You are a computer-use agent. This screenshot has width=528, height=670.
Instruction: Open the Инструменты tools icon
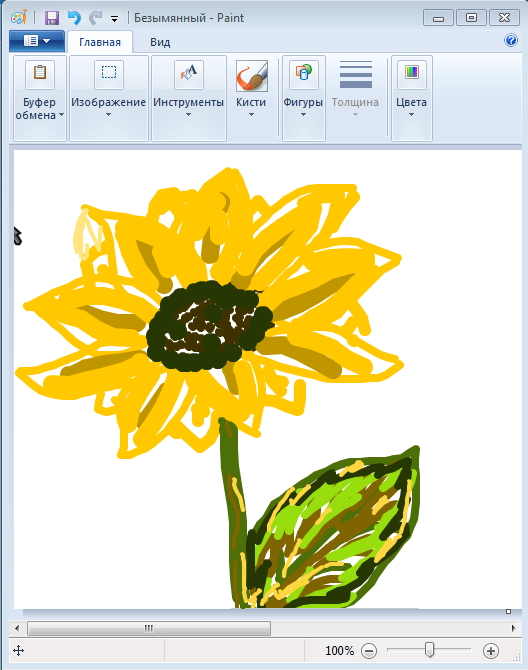[x=189, y=74]
